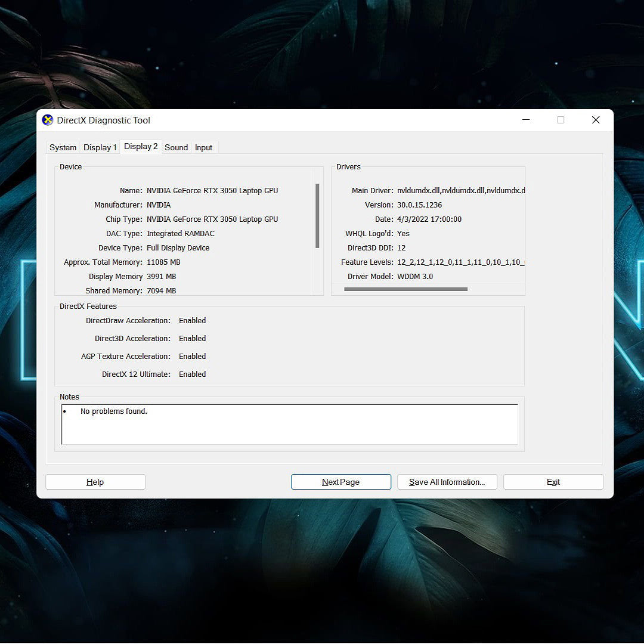Exit the DirectX Diagnostic Tool
The width and height of the screenshot is (644, 644).
tap(553, 482)
